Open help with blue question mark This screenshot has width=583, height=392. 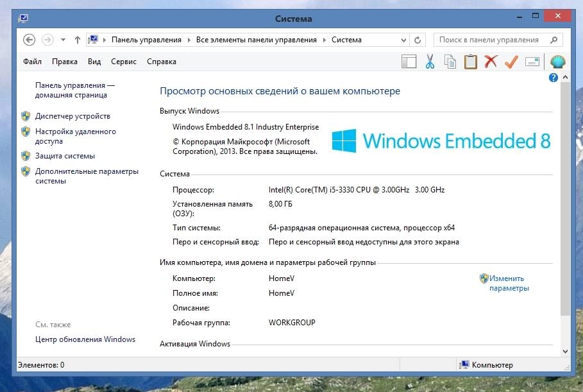coord(553,78)
